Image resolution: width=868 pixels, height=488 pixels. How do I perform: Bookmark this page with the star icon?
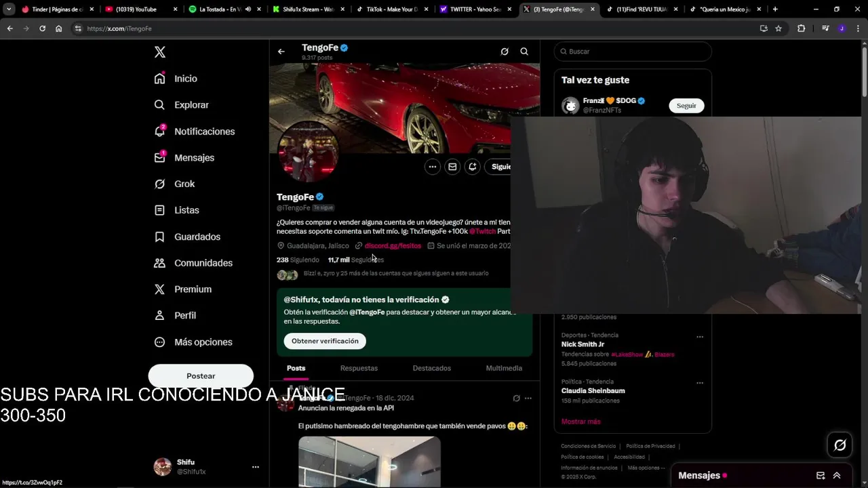coord(778,28)
